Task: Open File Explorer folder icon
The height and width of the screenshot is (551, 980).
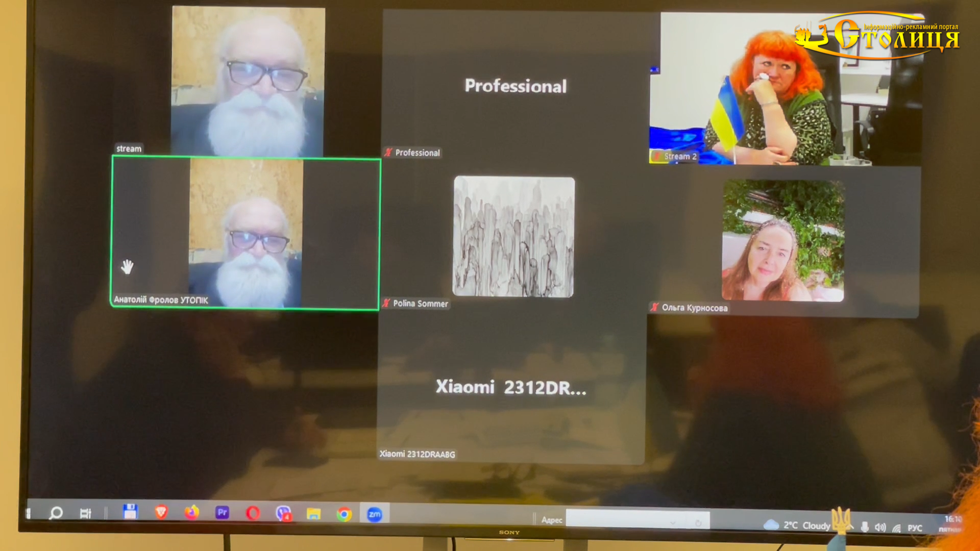Action: (x=313, y=514)
